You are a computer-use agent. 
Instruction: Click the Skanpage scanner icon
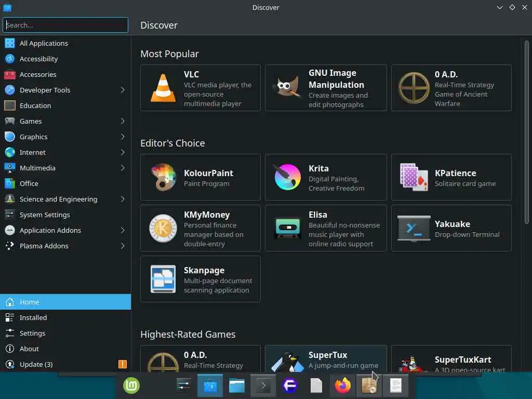pos(163,279)
